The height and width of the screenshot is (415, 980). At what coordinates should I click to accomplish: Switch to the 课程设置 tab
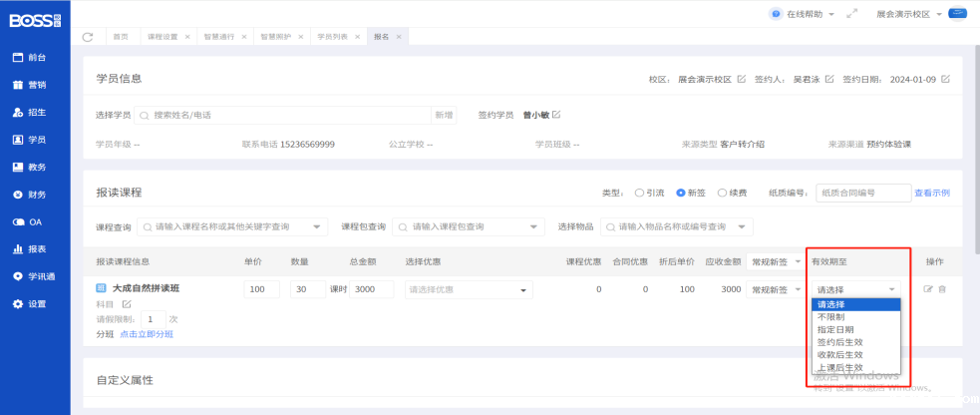(162, 37)
